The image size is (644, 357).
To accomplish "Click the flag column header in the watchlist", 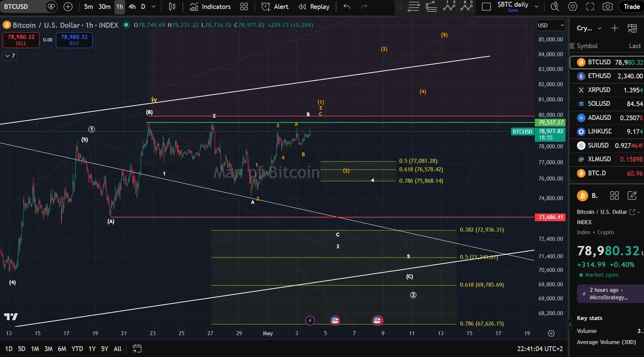I will tap(572, 46).
